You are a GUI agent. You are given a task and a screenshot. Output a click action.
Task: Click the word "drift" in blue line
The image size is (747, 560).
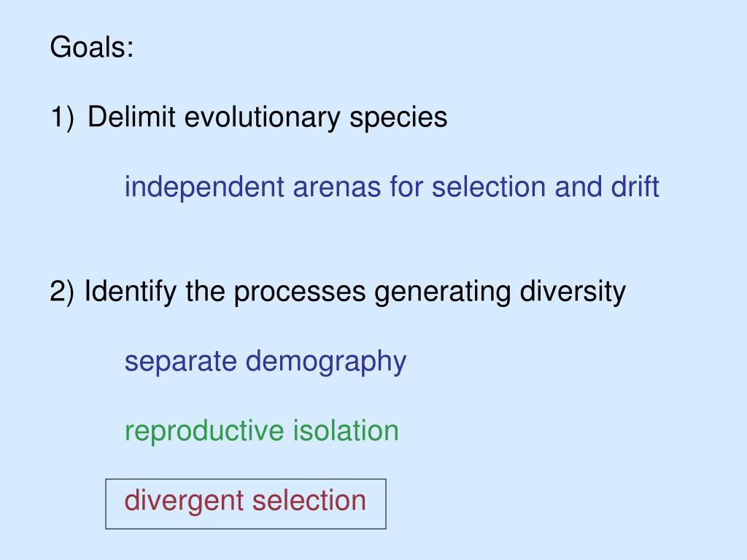[635, 187]
